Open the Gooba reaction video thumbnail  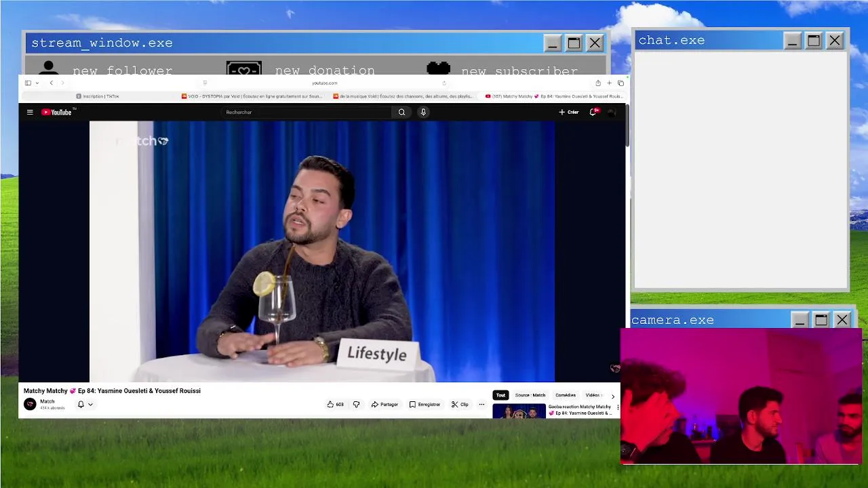(519, 411)
